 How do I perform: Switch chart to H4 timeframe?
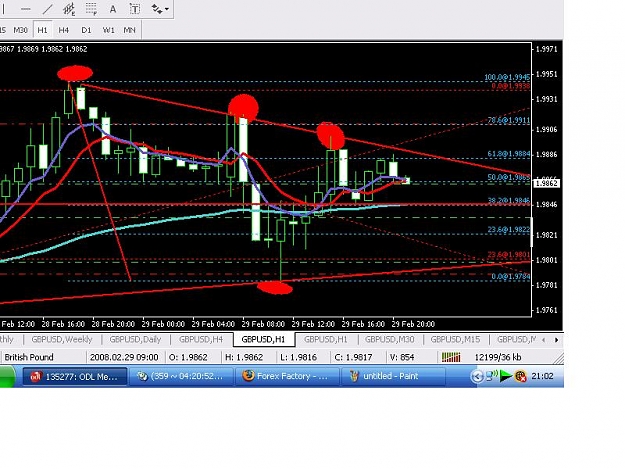coord(63,30)
